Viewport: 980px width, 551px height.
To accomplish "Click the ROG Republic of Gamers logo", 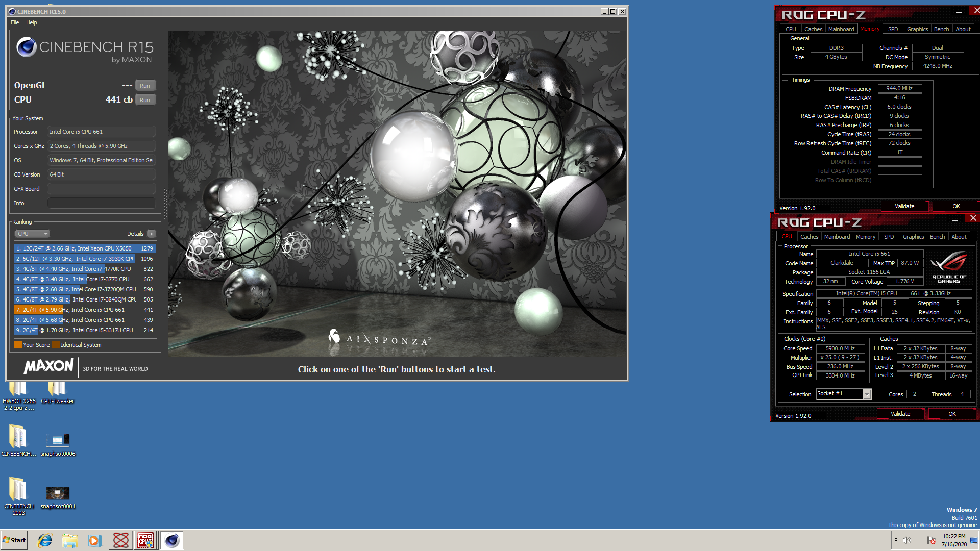I will 949,266.
